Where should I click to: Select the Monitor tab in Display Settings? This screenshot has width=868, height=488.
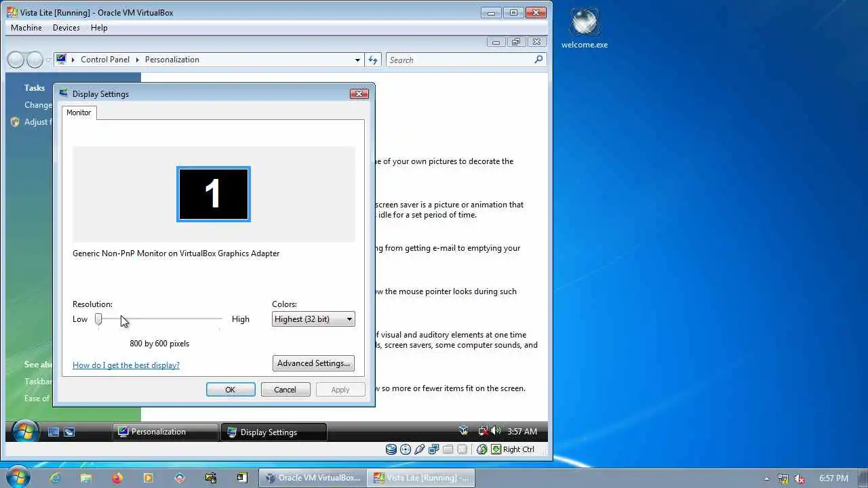[79, 113]
